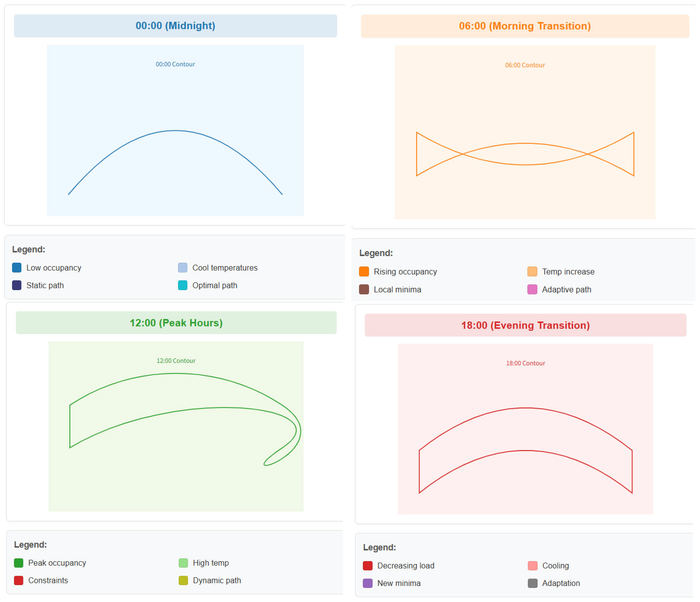Click the Optimal path cyan swatch
Screen dimensions: 700x602
(x=183, y=285)
